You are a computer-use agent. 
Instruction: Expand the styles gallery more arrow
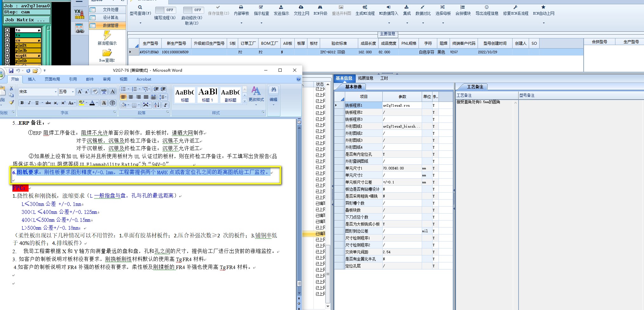point(245,101)
